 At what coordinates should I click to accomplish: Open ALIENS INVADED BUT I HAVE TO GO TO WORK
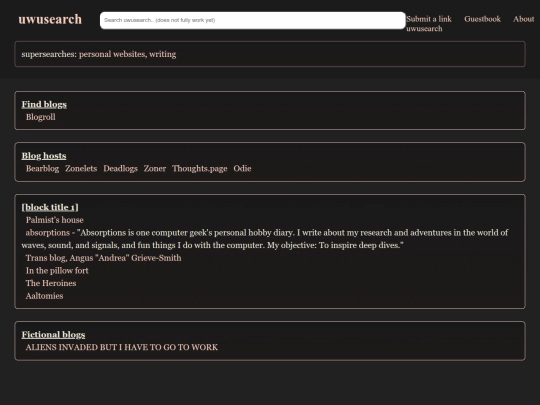[x=122, y=347]
